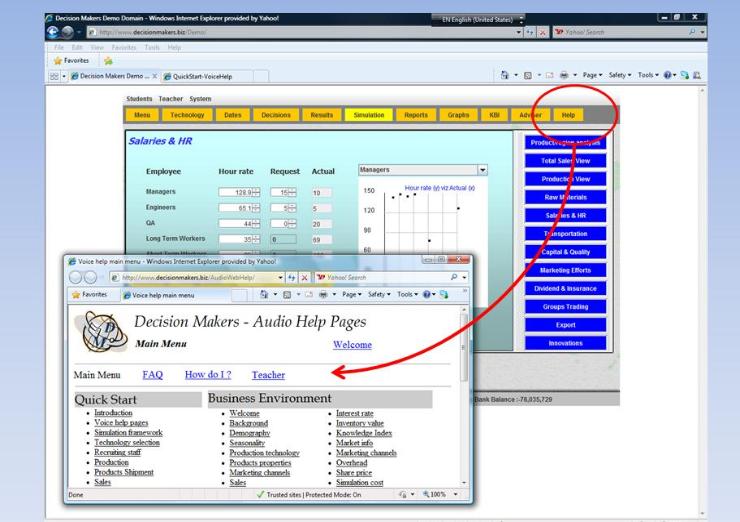The height and width of the screenshot is (522, 740).
Task: Expand the Managers dropdown list
Action: 483,171
